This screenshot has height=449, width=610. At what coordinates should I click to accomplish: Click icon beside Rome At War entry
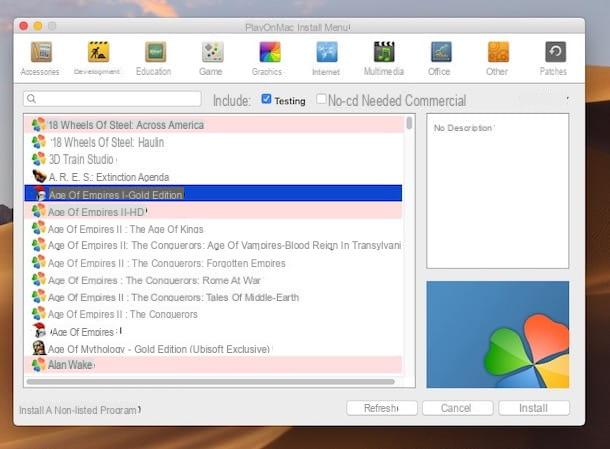(x=39, y=280)
